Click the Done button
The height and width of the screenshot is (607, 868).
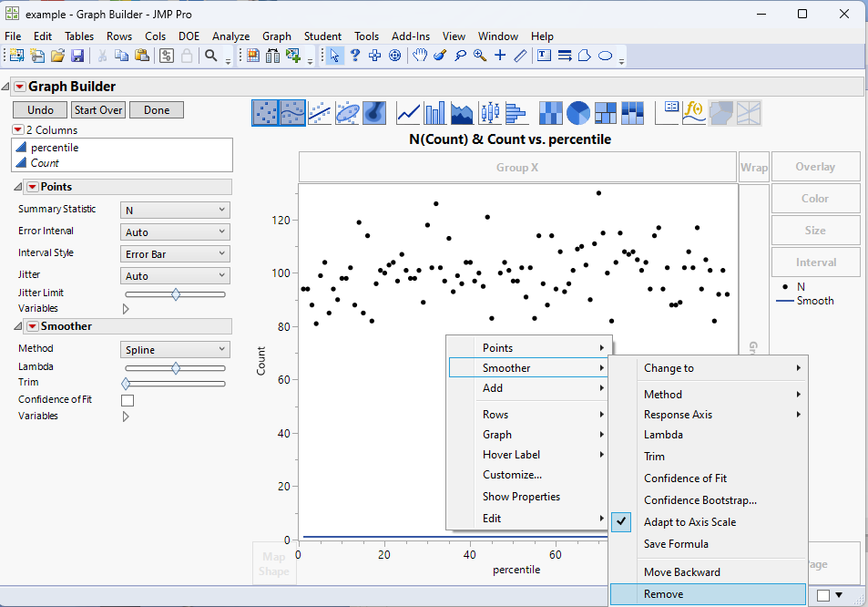(x=156, y=108)
